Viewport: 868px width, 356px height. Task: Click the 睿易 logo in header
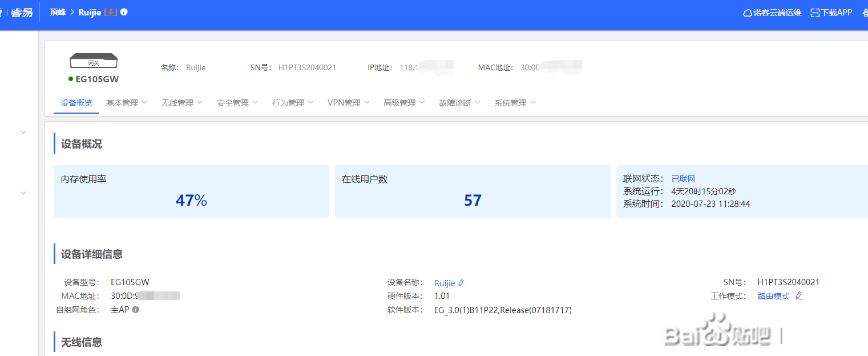(x=22, y=13)
